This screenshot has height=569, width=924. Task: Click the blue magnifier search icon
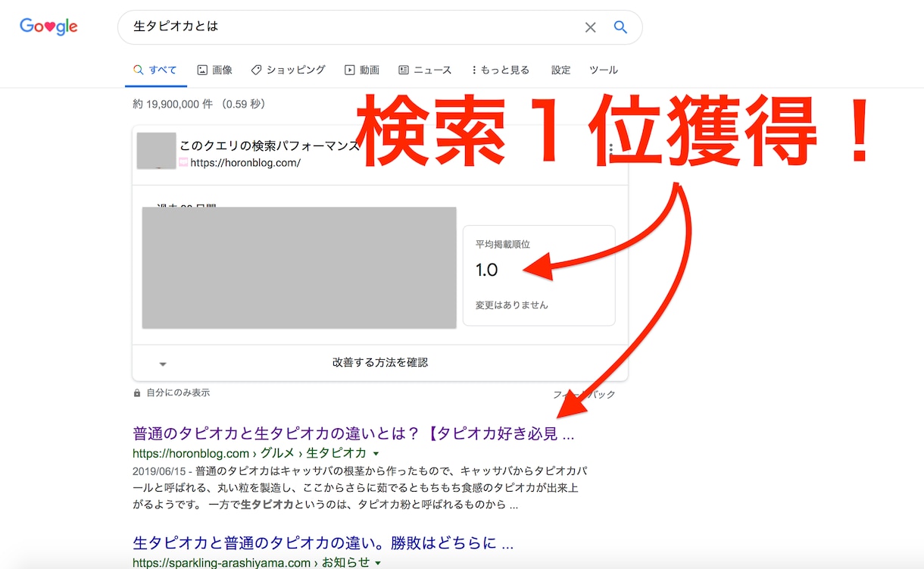(x=620, y=27)
